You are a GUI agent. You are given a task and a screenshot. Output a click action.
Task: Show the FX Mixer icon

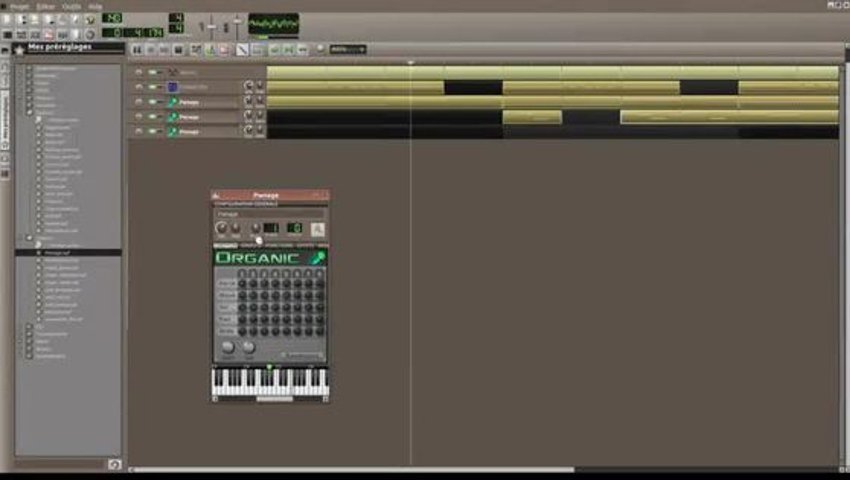coord(62,35)
